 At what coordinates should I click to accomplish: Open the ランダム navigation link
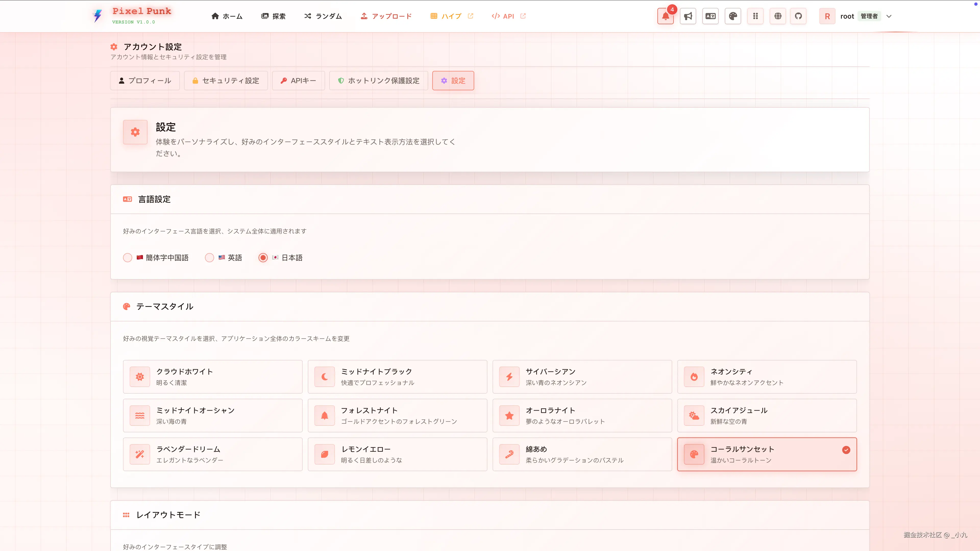[x=323, y=16]
